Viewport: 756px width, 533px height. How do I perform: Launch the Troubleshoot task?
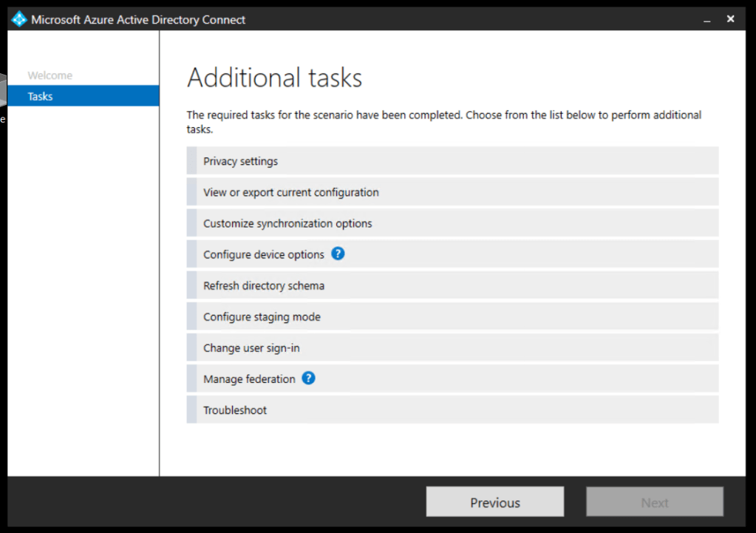click(235, 410)
